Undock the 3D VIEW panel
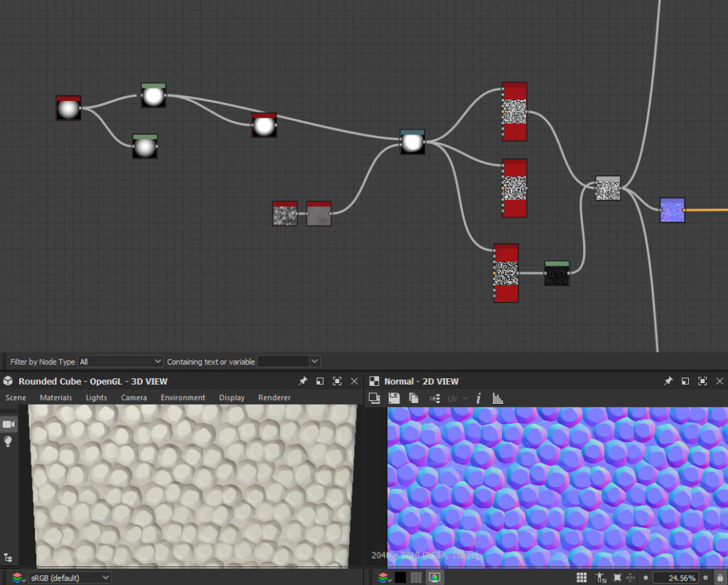Screen dimensions: 728x585 [x=320, y=381]
